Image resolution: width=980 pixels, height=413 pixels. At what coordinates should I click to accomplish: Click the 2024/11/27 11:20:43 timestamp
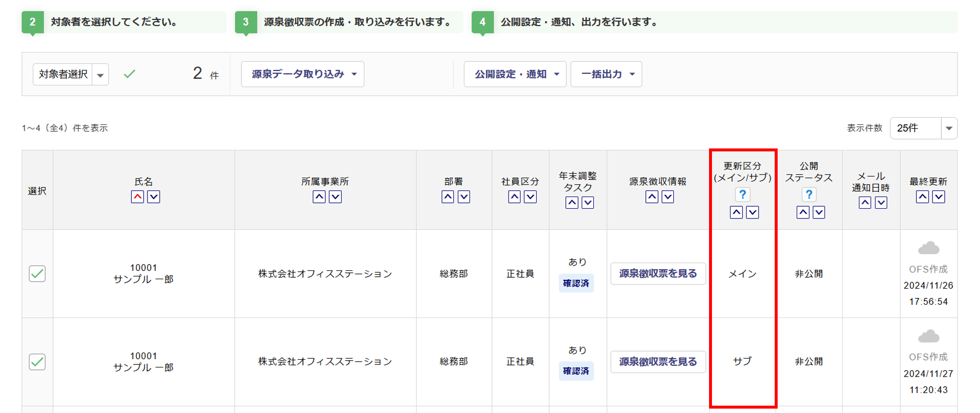point(929,382)
